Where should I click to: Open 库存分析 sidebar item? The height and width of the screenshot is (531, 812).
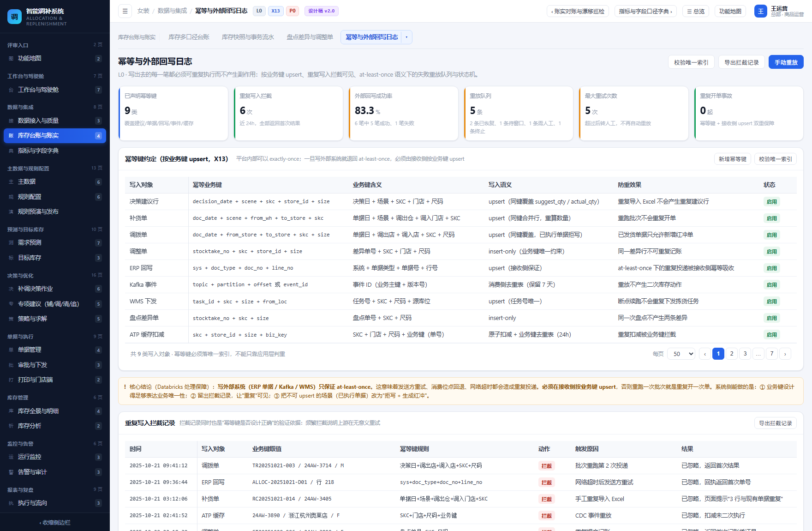click(x=55, y=426)
